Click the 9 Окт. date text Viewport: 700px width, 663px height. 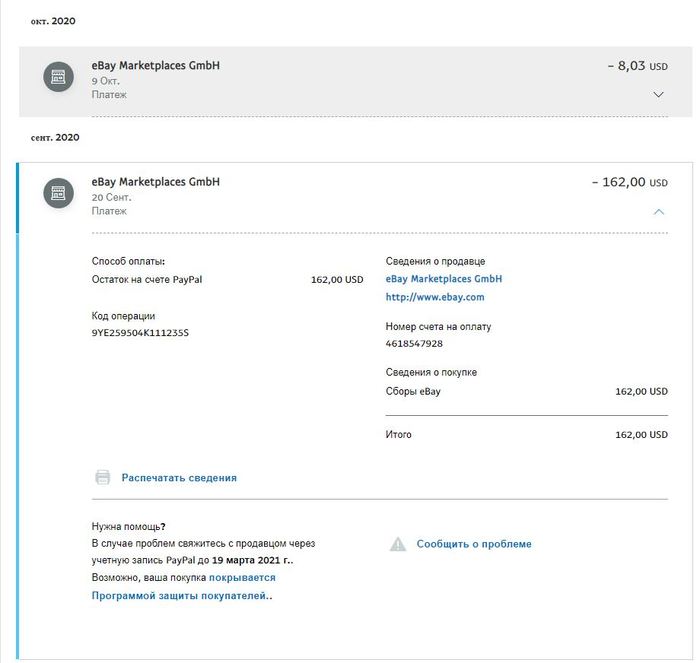pyautogui.click(x=106, y=81)
